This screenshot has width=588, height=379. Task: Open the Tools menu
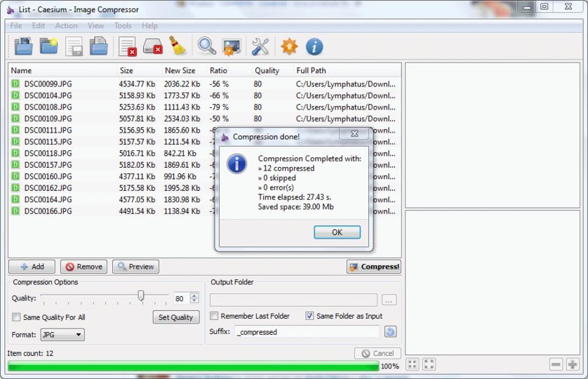point(123,25)
